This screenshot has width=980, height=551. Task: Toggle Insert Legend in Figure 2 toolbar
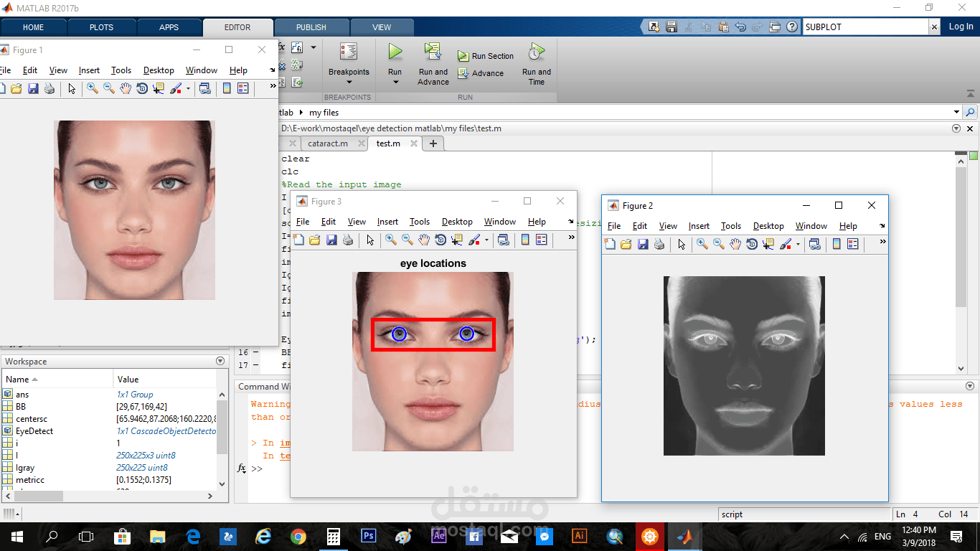pyautogui.click(x=852, y=245)
